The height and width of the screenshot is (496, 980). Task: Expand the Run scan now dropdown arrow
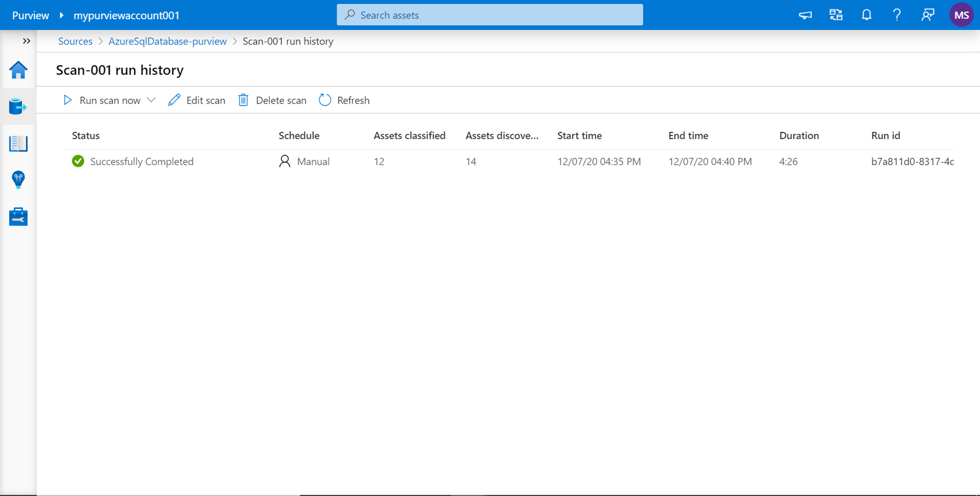tap(151, 100)
